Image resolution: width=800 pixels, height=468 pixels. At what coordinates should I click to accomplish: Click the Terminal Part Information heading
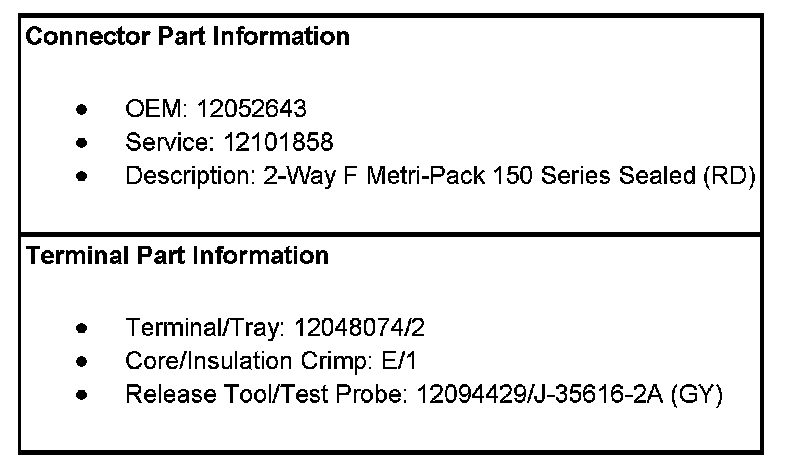click(177, 256)
